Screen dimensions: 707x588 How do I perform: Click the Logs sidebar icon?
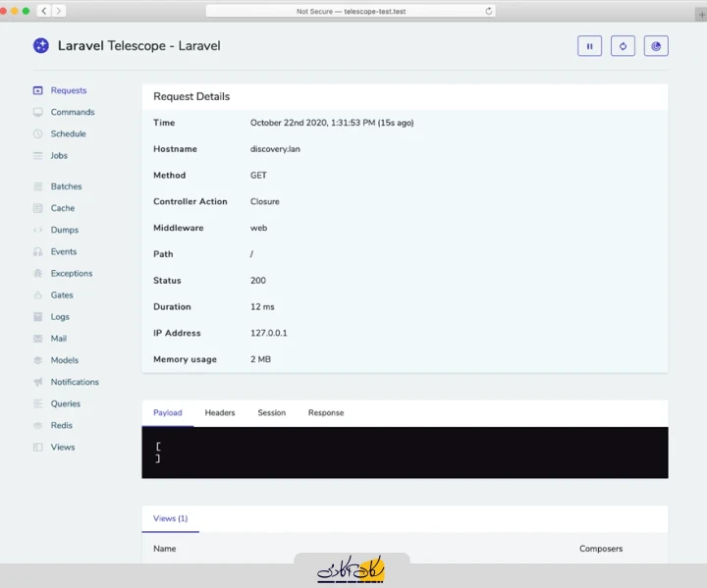coord(38,316)
